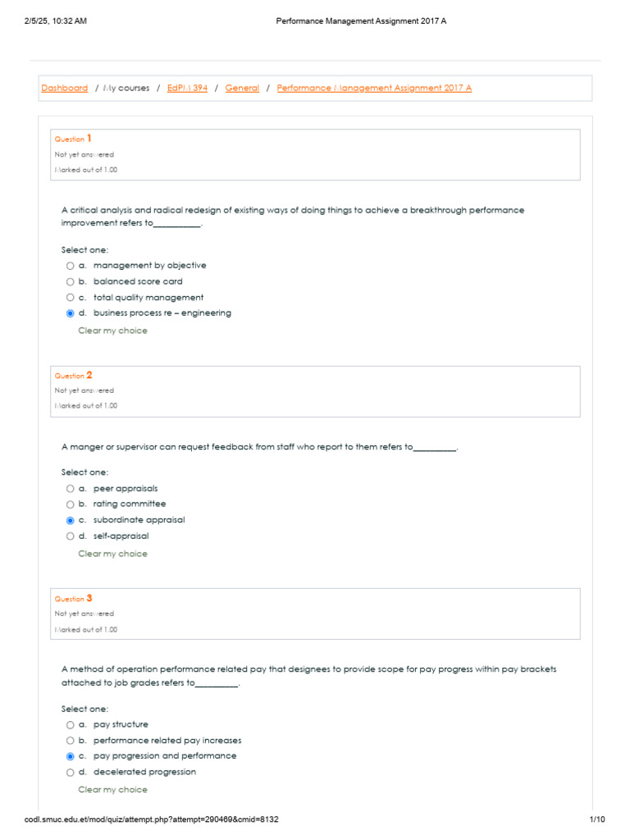Pick 'business process re – engineering' radio button

(71, 313)
